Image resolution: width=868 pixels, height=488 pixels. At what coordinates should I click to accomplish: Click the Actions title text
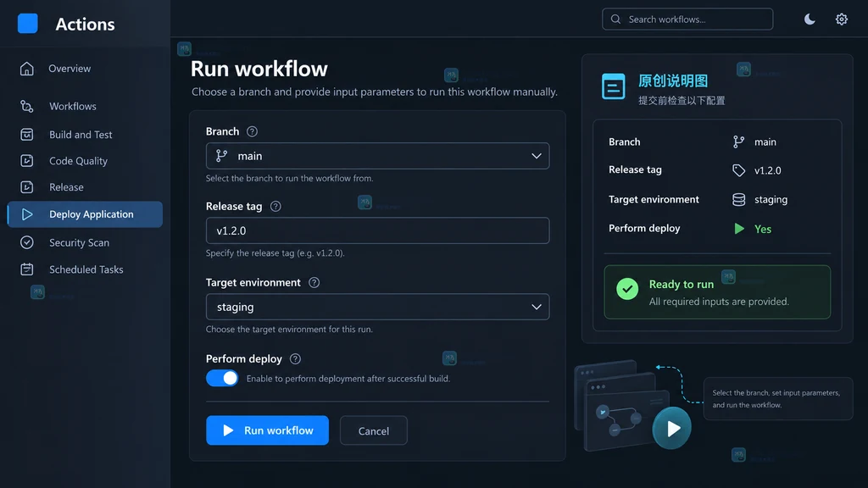point(86,25)
